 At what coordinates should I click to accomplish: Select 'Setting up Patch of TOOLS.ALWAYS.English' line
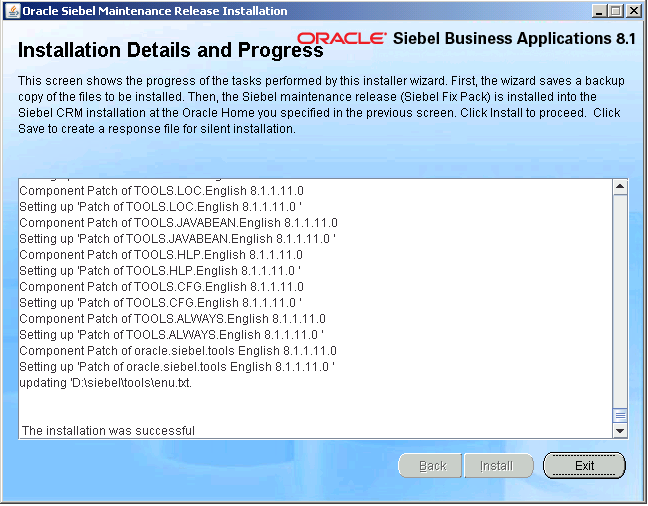pos(172,334)
